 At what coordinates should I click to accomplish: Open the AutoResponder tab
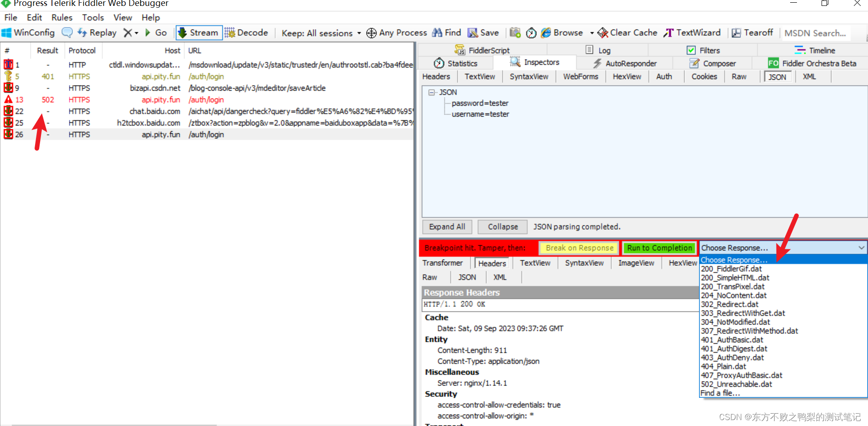(624, 63)
